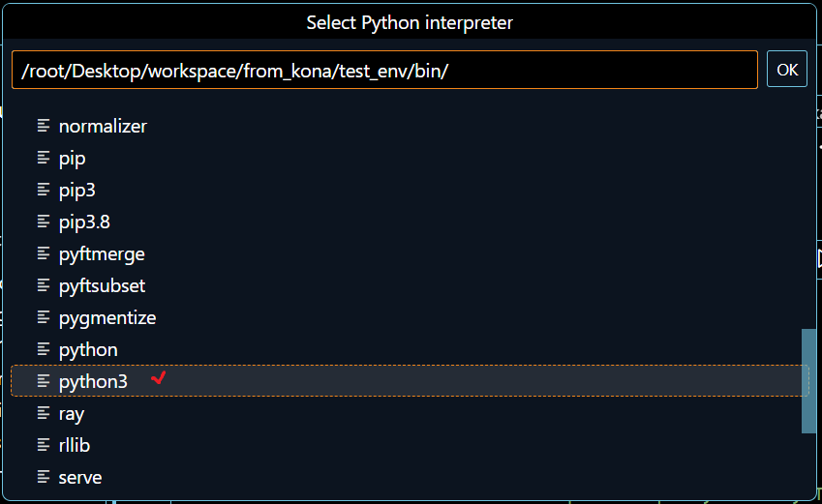Select the serve file entry
The width and height of the screenshot is (822, 504).
410,477
